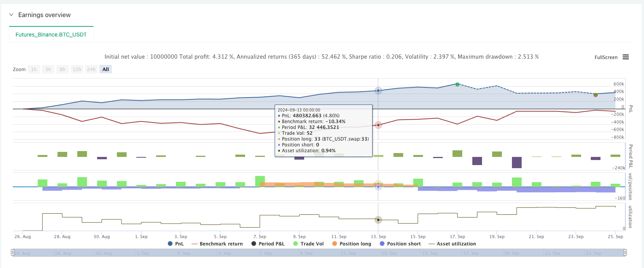Viewport: 644px width, 268px height.
Task: Open the chart hamburger export menu
Action: (x=625, y=57)
